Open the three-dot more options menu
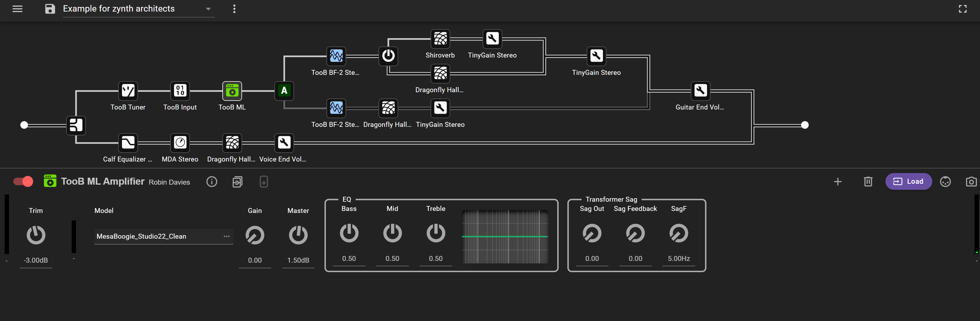 coord(234,9)
